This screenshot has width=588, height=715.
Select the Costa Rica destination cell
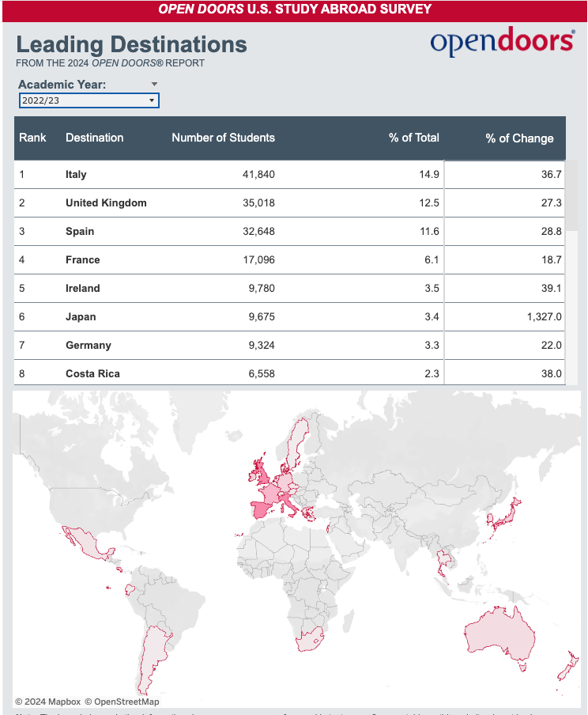tap(92, 374)
